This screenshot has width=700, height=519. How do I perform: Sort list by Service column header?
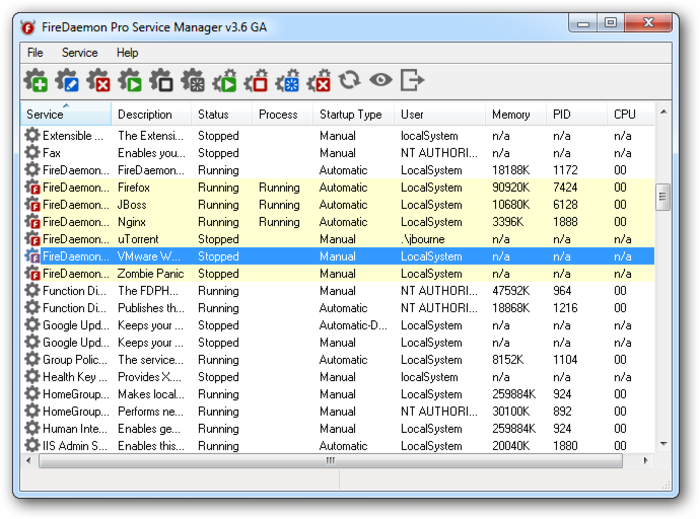click(45, 115)
